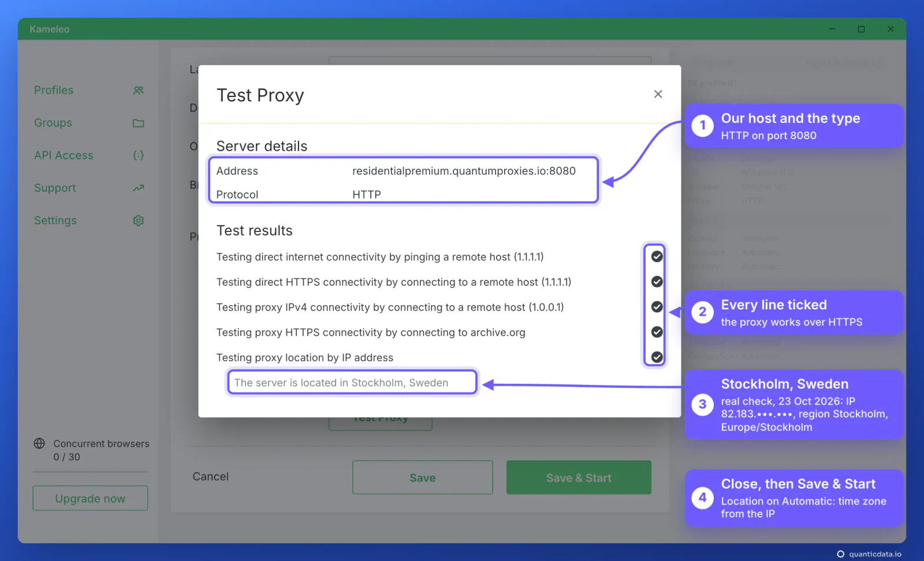Click the ping connectivity check mark
The width and height of the screenshot is (924, 561).
point(657,256)
